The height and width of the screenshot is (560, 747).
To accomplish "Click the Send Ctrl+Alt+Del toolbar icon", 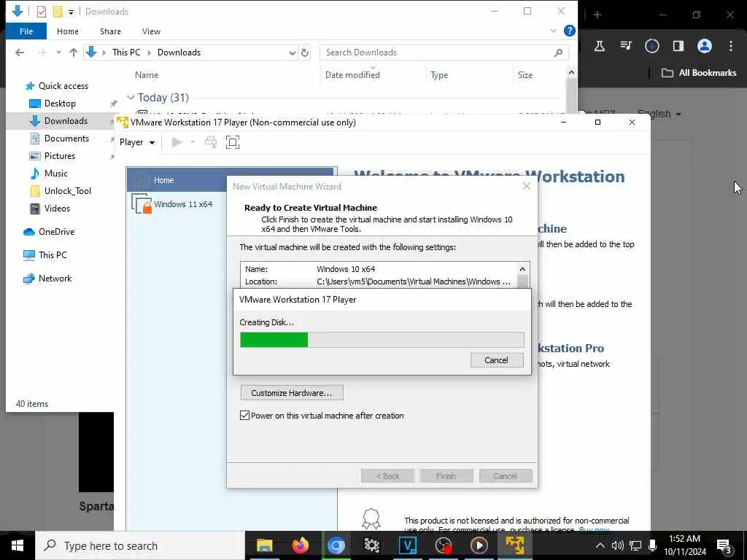I will (x=211, y=142).
